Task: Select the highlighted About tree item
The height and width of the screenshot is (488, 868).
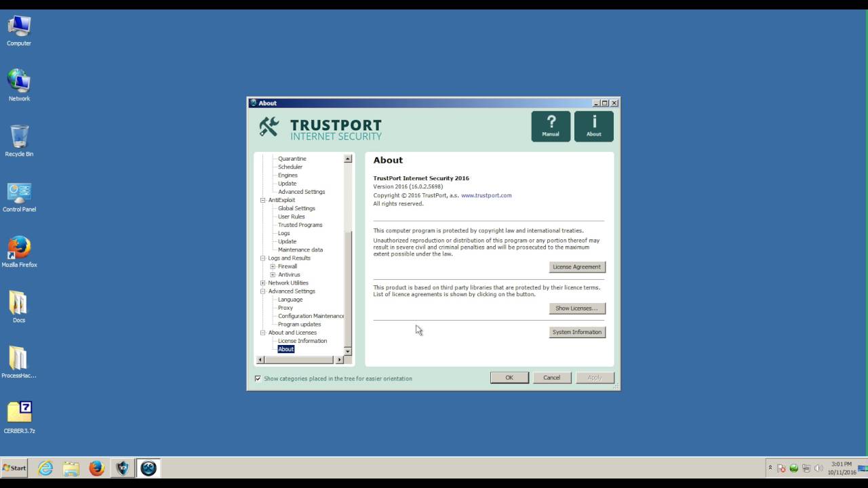Action: [x=285, y=349]
